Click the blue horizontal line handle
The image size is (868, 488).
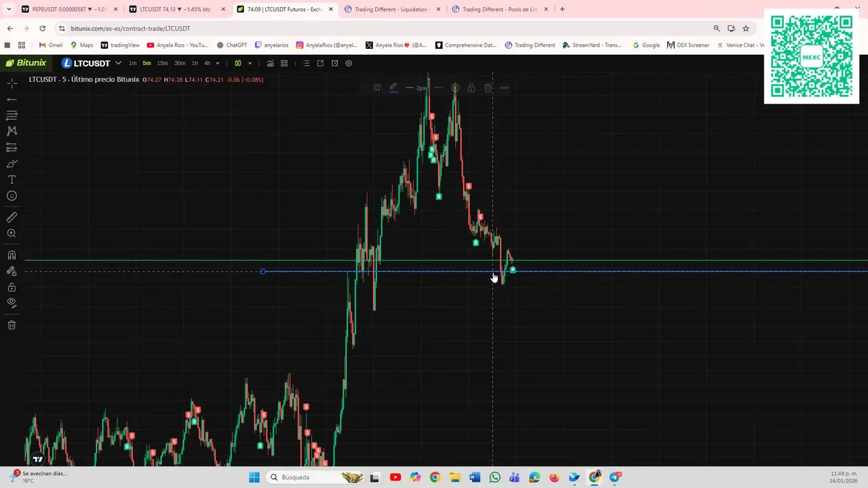[262, 272]
